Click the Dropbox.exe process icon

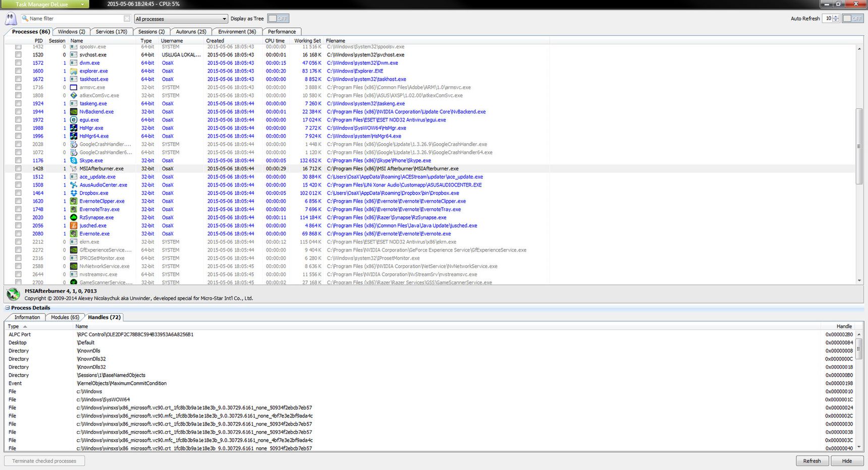tap(74, 193)
